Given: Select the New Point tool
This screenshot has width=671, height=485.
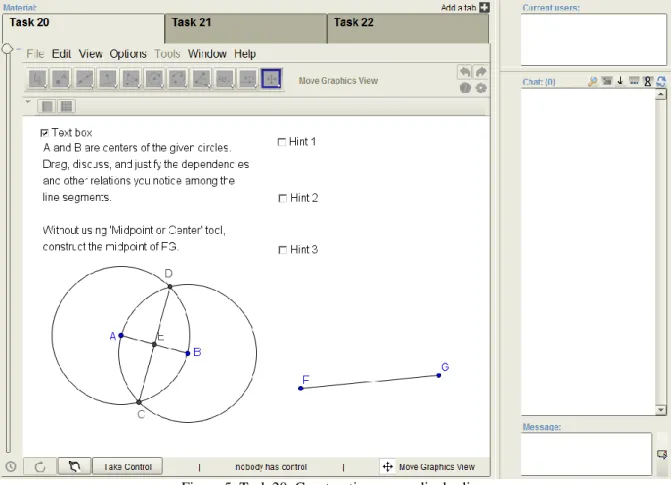Looking at the screenshot, I should 61,79.
